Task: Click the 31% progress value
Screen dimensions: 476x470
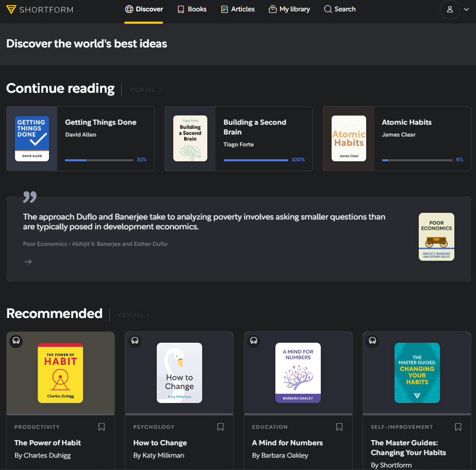Action: click(x=141, y=160)
